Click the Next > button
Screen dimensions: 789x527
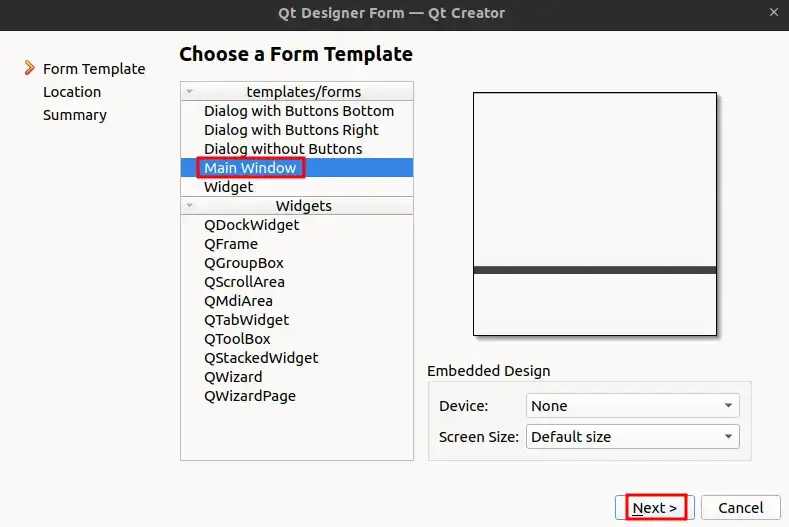tap(655, 507)
